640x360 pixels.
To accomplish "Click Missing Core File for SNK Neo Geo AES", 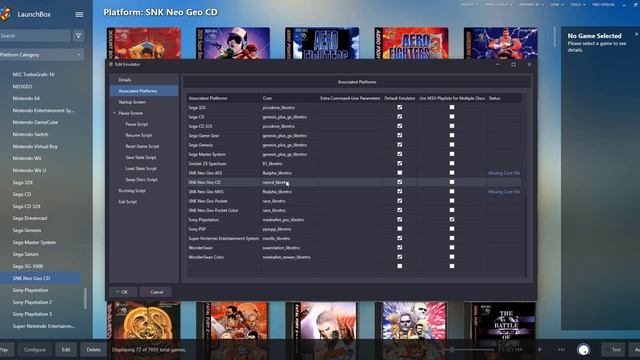I will coord(504,173).
